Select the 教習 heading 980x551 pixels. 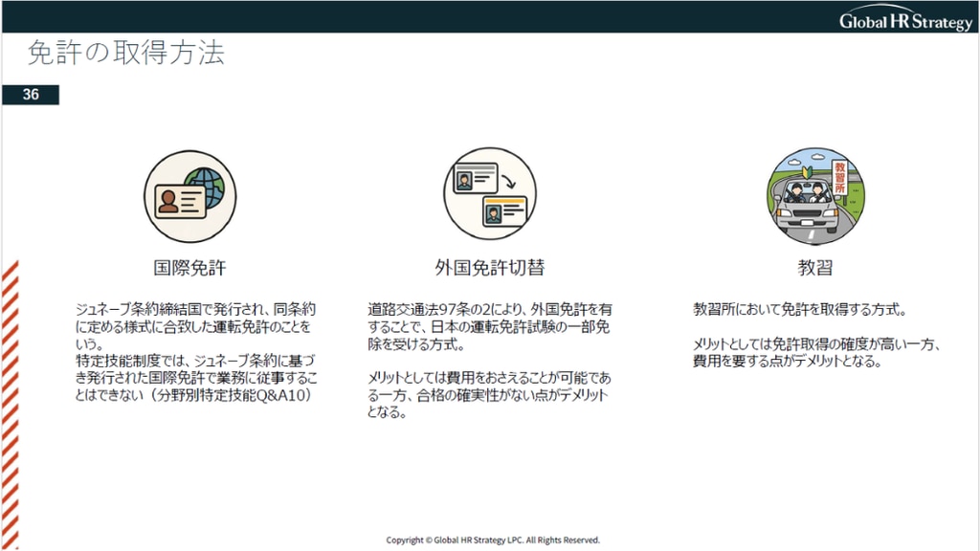815,266
